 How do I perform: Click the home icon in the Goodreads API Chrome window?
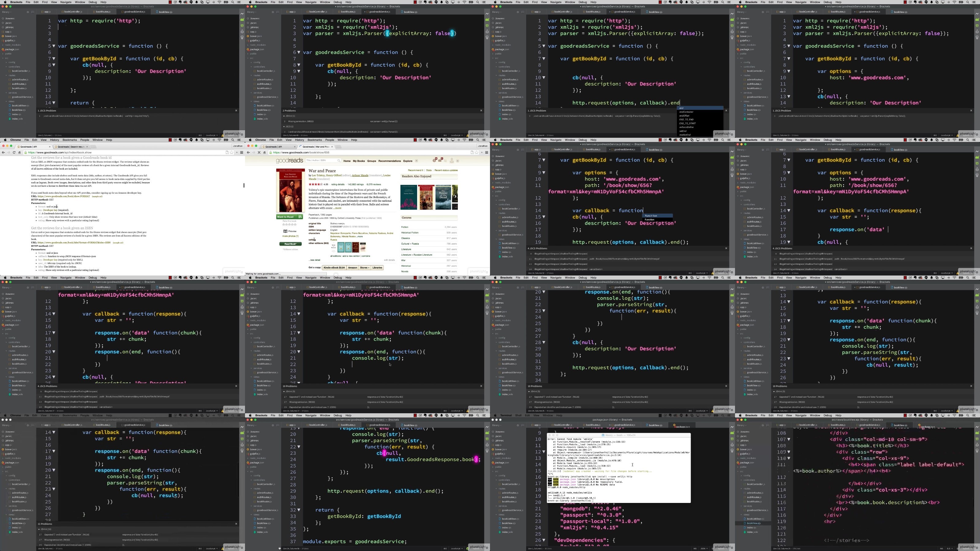click(x=19, y=152)
